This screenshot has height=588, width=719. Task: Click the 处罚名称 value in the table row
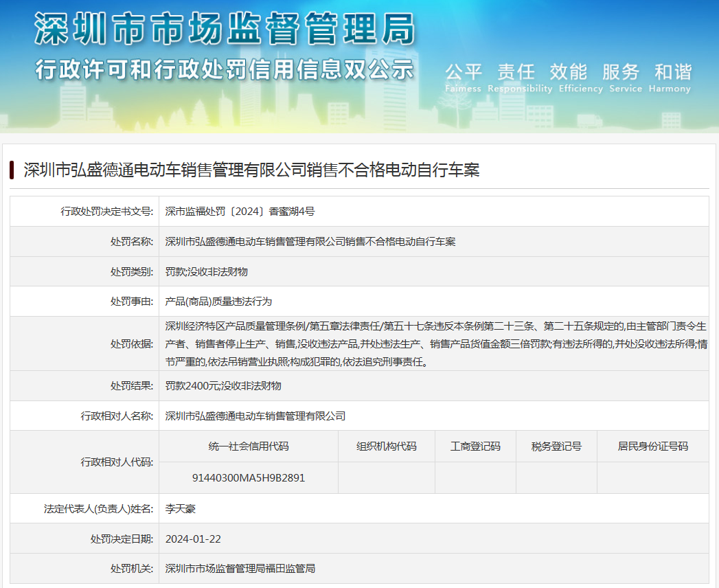point(310,242)
